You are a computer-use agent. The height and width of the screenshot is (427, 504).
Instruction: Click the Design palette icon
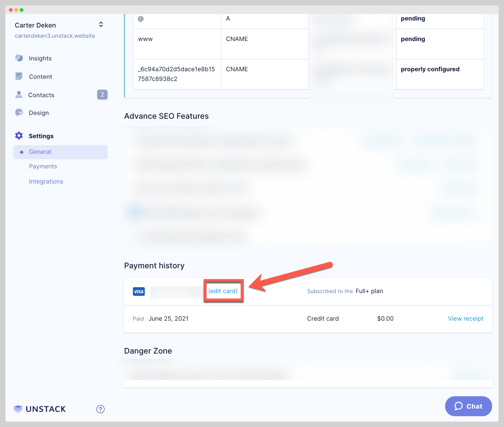[19, 113]
